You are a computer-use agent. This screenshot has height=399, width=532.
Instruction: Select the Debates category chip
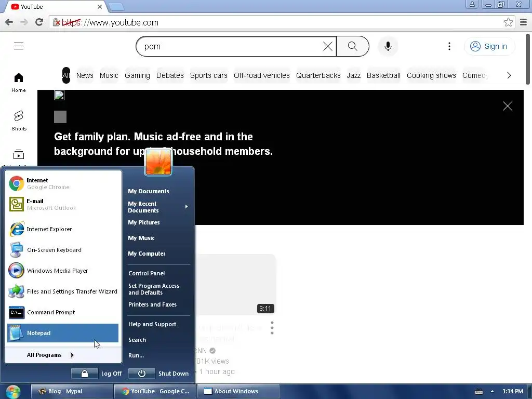(x=170, y=75)
